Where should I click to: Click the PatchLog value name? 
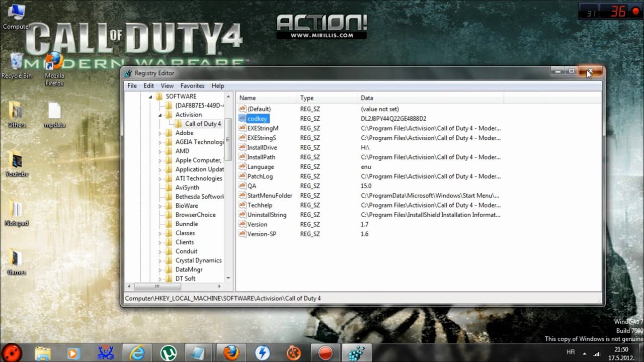point(260,176)
